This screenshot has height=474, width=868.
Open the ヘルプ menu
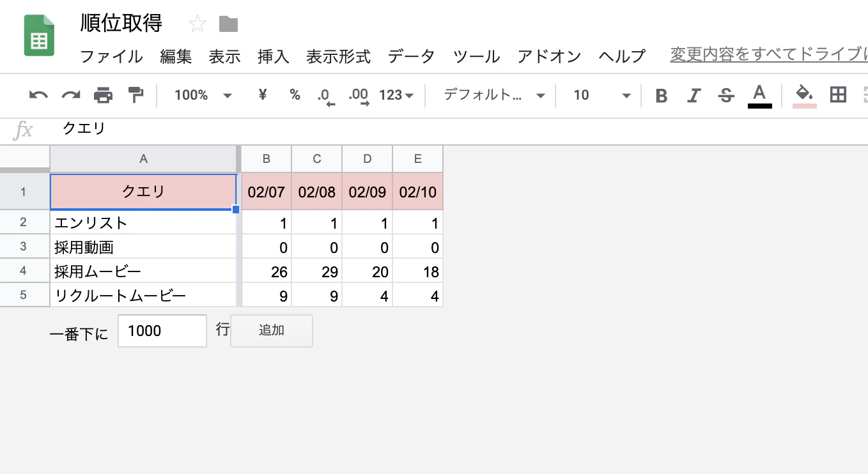(622, 56)
